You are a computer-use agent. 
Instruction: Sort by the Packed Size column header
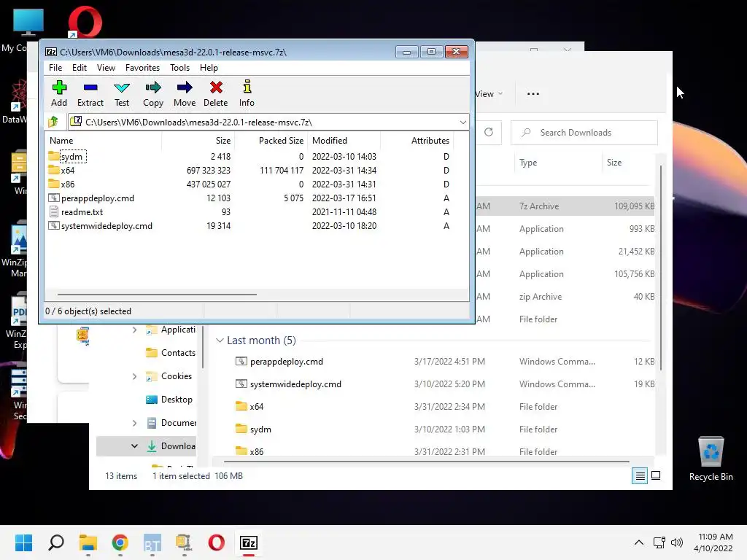pyautogui.click(x=271, y=141)
